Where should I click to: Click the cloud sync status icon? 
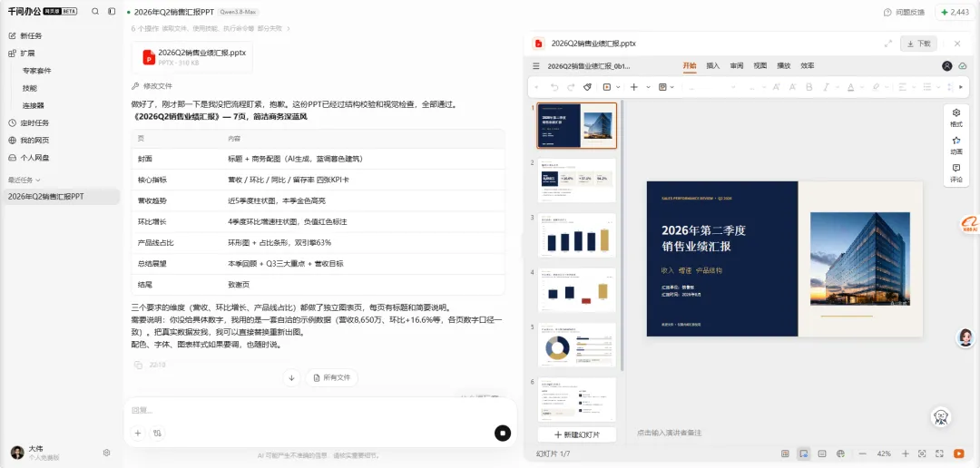(963, 65)
